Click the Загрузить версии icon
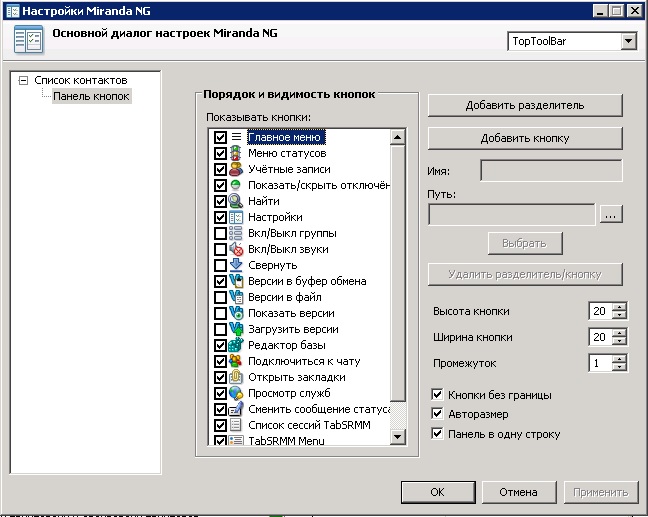 point(236,329)
